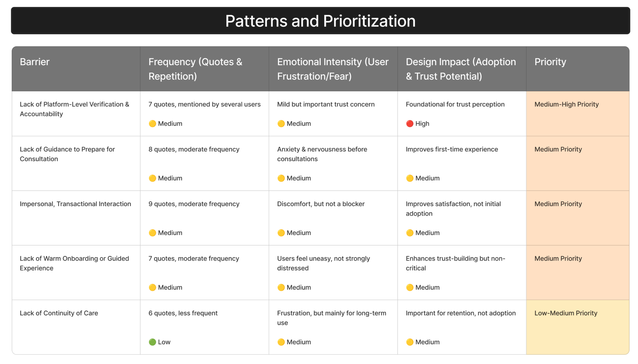Click the red High indicator dot
638x364 pixels.
coord(410,124)
